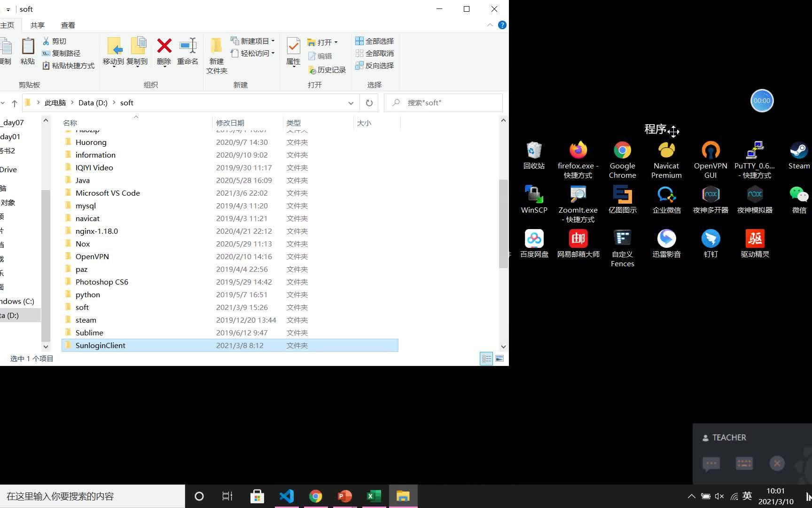Viewport: 812px width, 508px height.
Task: Select the 驱动精灵 desktop icon
Action: pyautogui.click(x=755, y=244)
